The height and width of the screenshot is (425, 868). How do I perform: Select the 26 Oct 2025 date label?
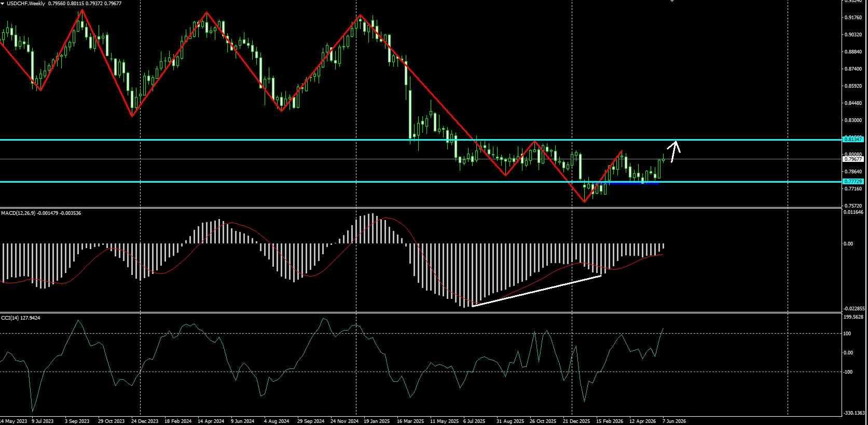pos(543,421)
